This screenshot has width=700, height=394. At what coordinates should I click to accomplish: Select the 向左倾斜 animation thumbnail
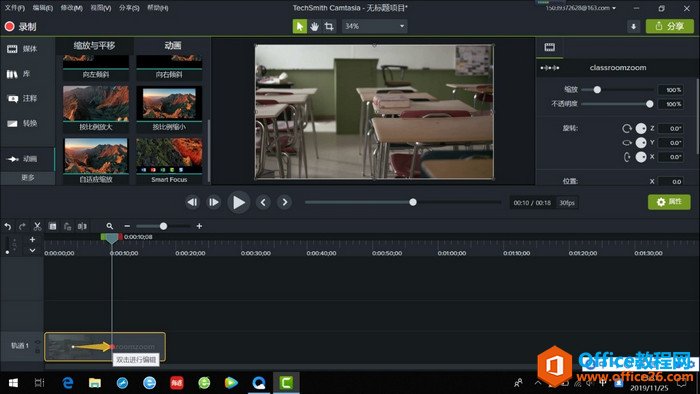[96, 67]
